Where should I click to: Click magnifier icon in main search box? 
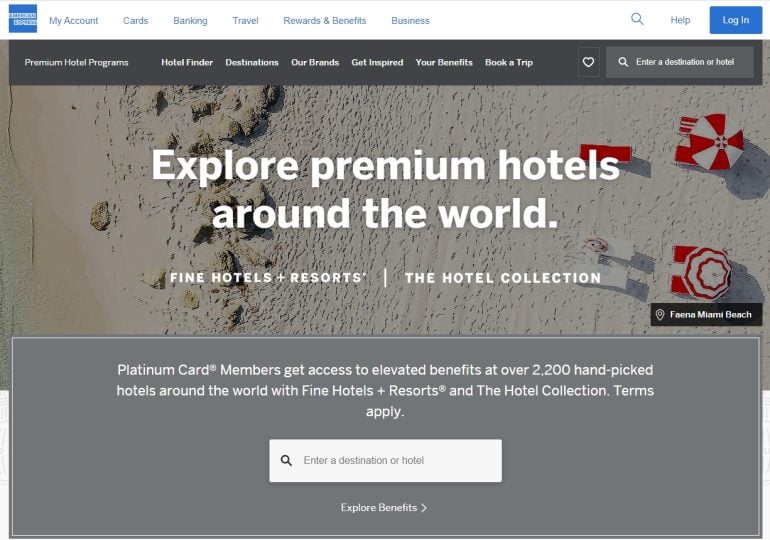(286, 460)
